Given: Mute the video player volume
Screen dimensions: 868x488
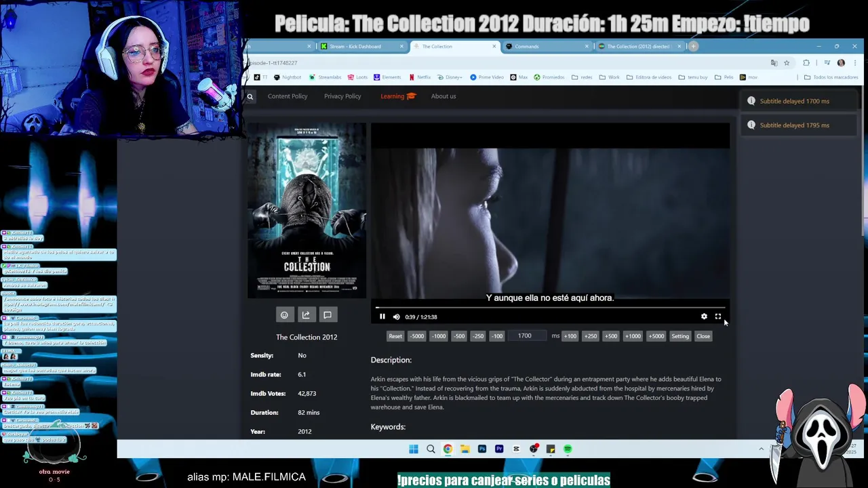Looking at the screenshot, I should click(x=397, y=317).
